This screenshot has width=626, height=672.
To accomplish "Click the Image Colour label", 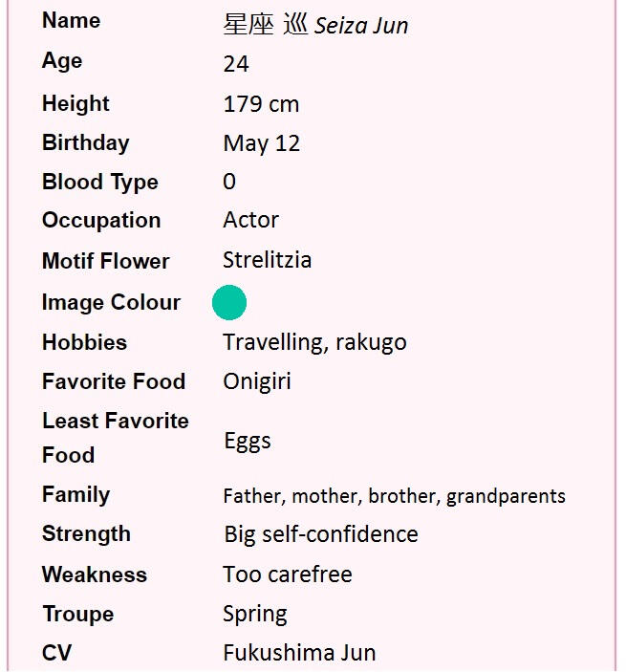I will [111, 302].
